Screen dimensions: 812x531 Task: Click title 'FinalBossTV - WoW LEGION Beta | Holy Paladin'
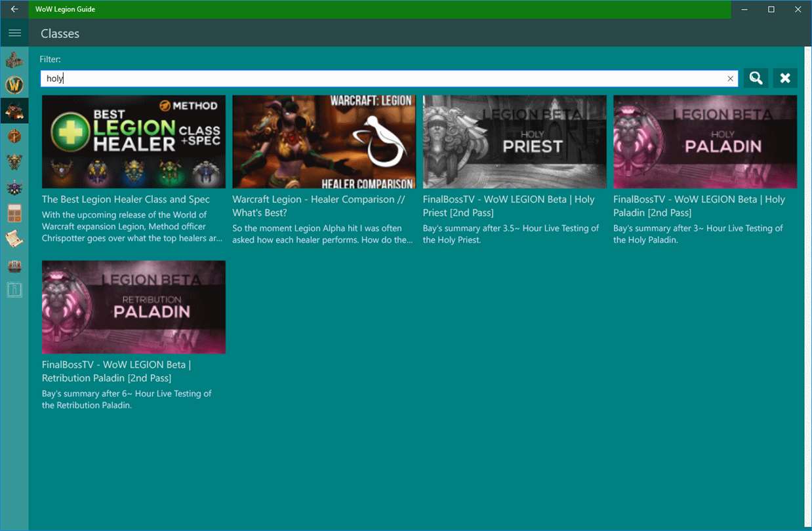click(699, 206)
